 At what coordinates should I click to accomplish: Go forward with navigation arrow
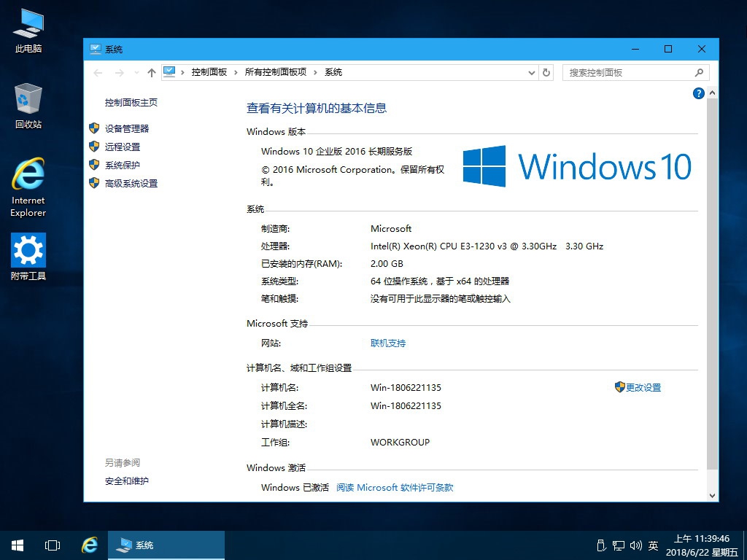[x=119, y=72]
